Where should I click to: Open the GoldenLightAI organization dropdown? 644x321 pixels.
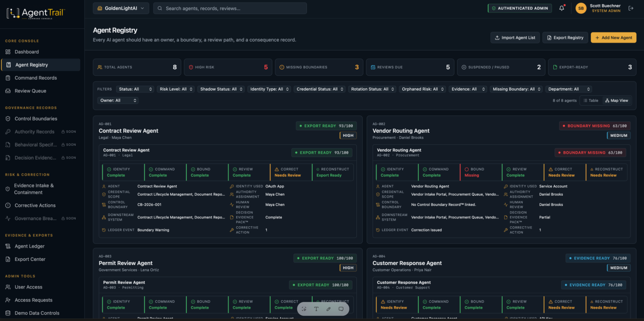(121, 8)
